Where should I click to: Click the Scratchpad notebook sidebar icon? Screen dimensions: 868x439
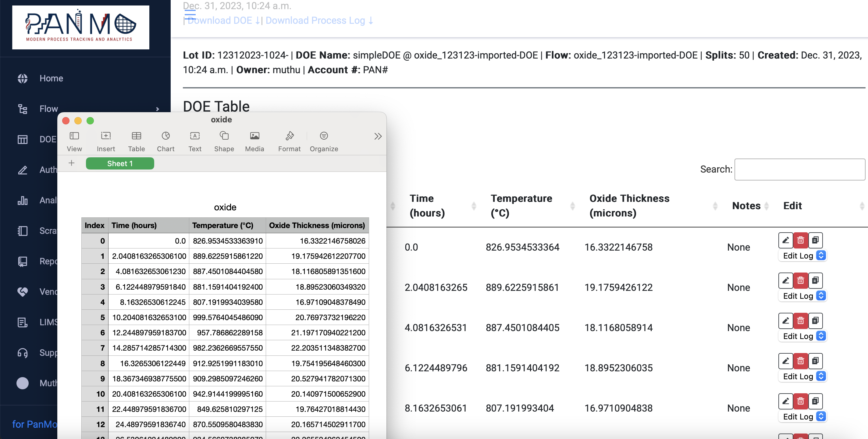[x=23, y=231]
